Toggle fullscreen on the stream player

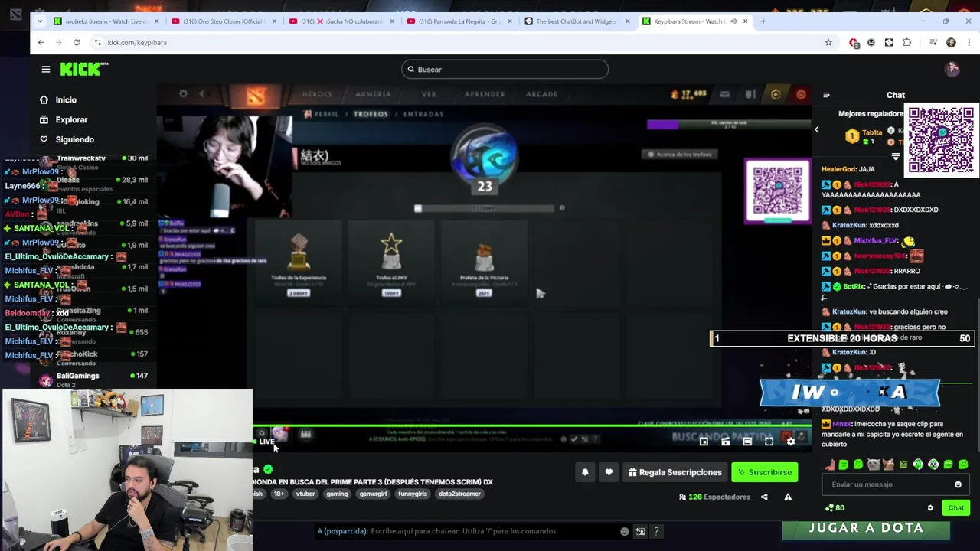coord(769,442)
